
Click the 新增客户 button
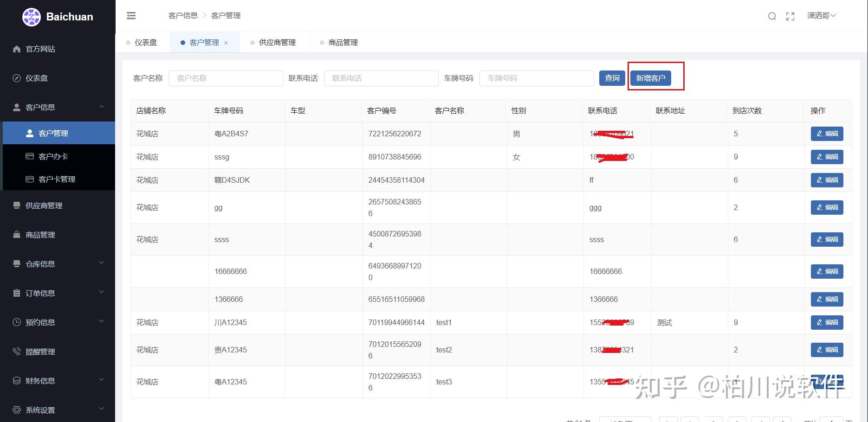coord(650,78)
